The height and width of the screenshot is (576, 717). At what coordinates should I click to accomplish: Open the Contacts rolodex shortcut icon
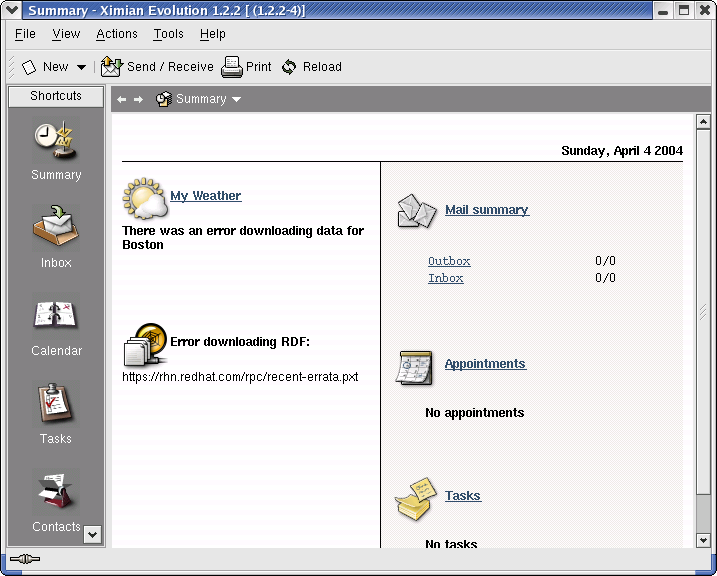tap(55, 492)
